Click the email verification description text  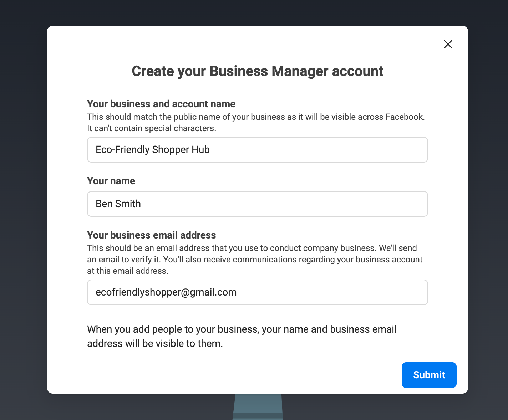pyautogui.click(x=254, y=259)
